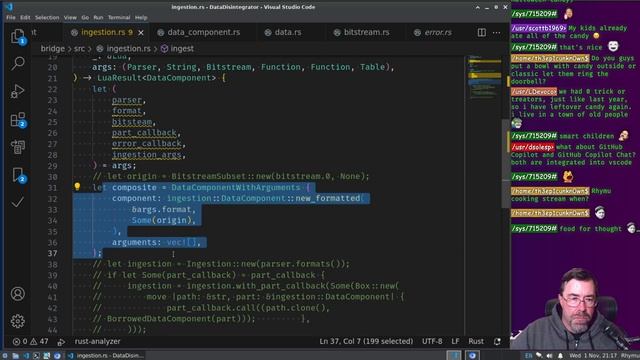Open the Extensions view
The width and height of the screenshot is (640, 360).
click(18, 120)
